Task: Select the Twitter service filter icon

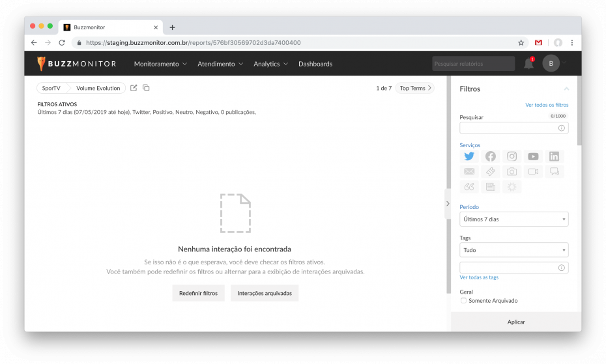Action: tap(469, 156)
